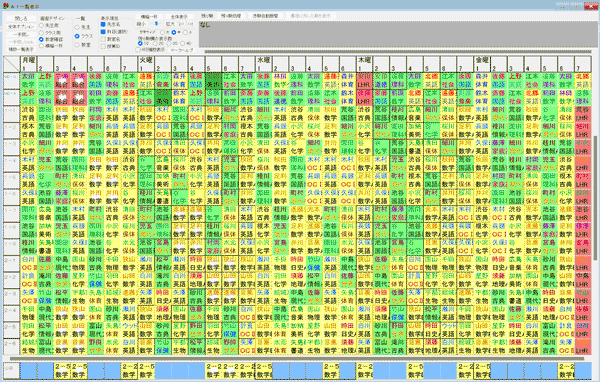Choose the 先生 radio under 一覧
This screenshot has width=600, height=382.
(77, 27)
